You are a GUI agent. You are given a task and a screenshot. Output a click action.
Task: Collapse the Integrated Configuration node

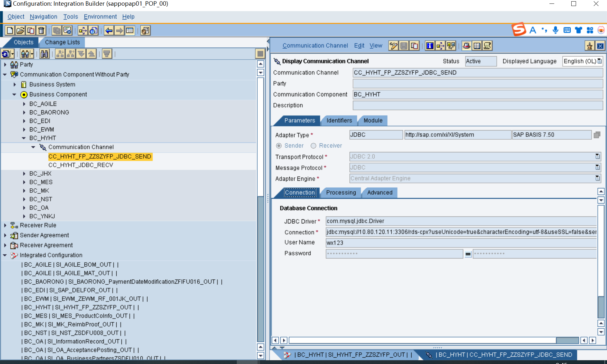pos(5,255)
